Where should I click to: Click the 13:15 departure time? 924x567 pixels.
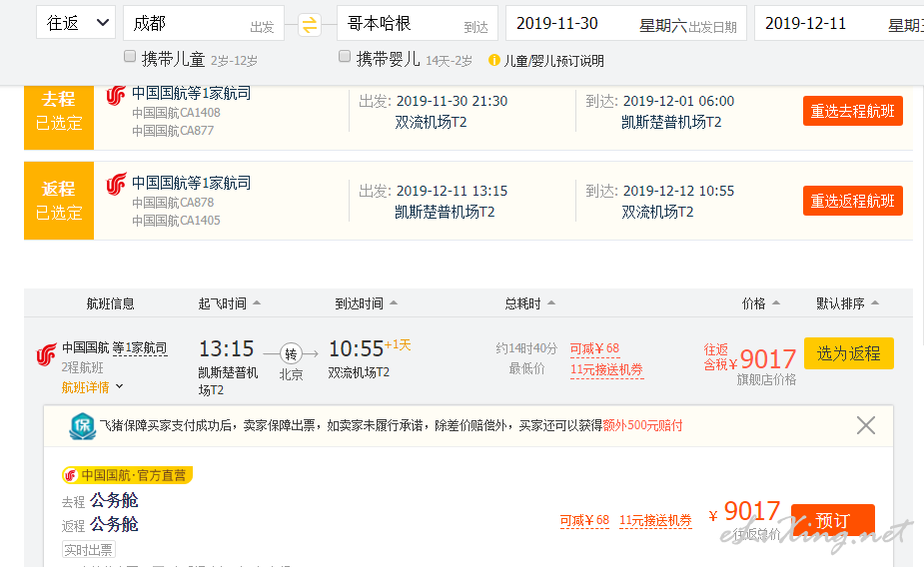click(226, 348)
